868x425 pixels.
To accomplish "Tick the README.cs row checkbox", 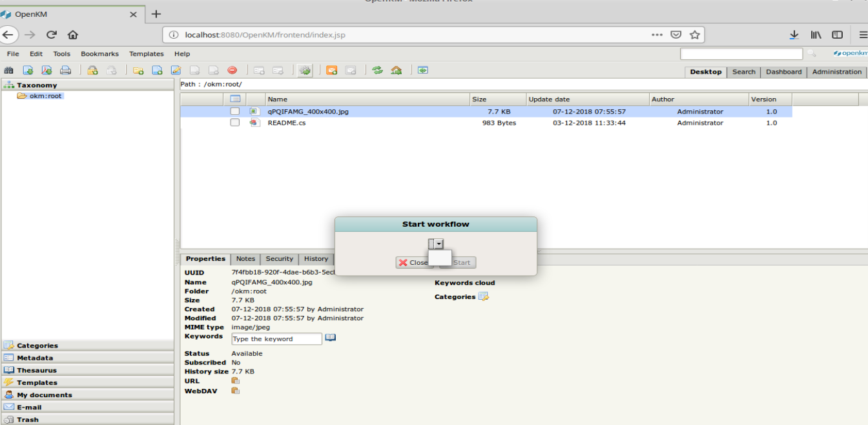I will tap(235, 123).
